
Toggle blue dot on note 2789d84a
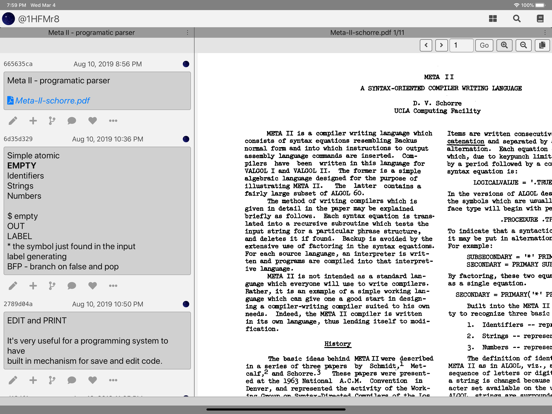tap(186, 304)
